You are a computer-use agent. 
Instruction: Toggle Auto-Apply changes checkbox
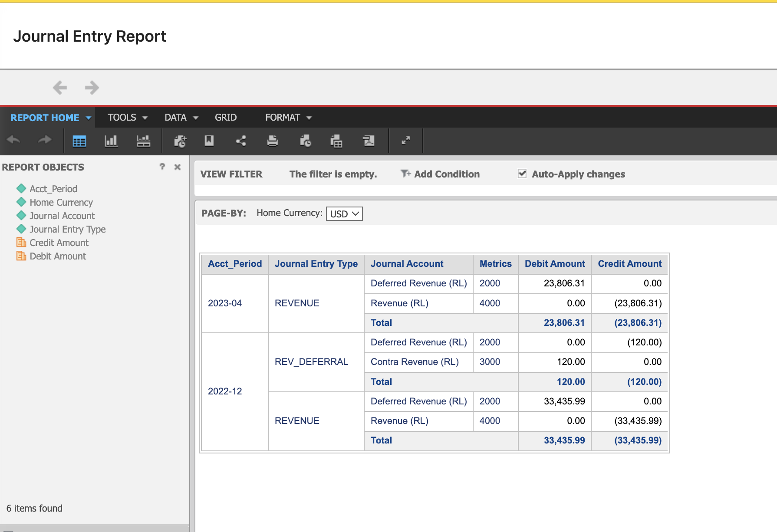[x=522, y=174]
